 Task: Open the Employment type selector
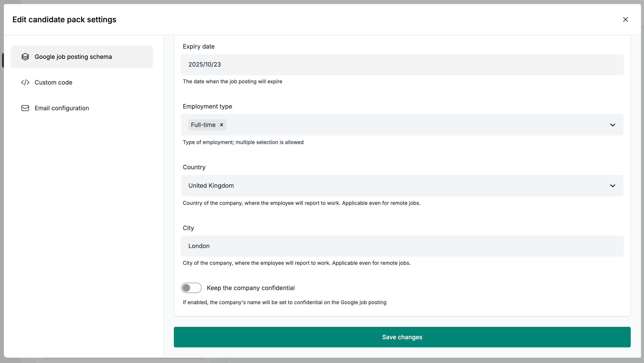[400, 125]
